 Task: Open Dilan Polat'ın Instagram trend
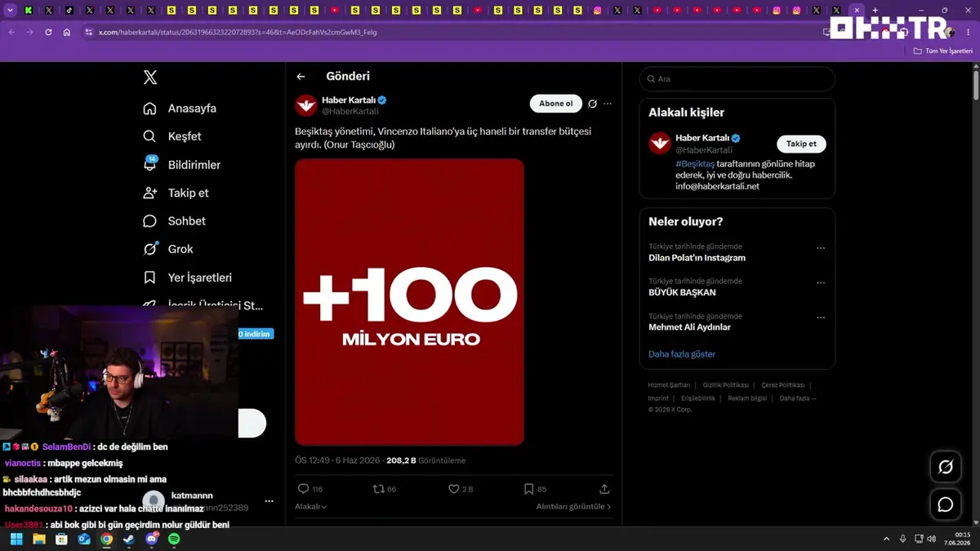tap(697, 258)
